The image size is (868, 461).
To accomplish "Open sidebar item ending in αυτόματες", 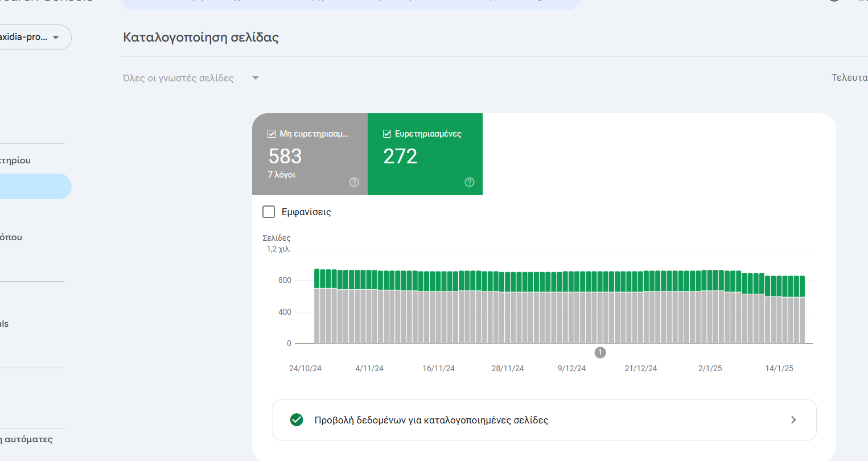I will (26, 439).
